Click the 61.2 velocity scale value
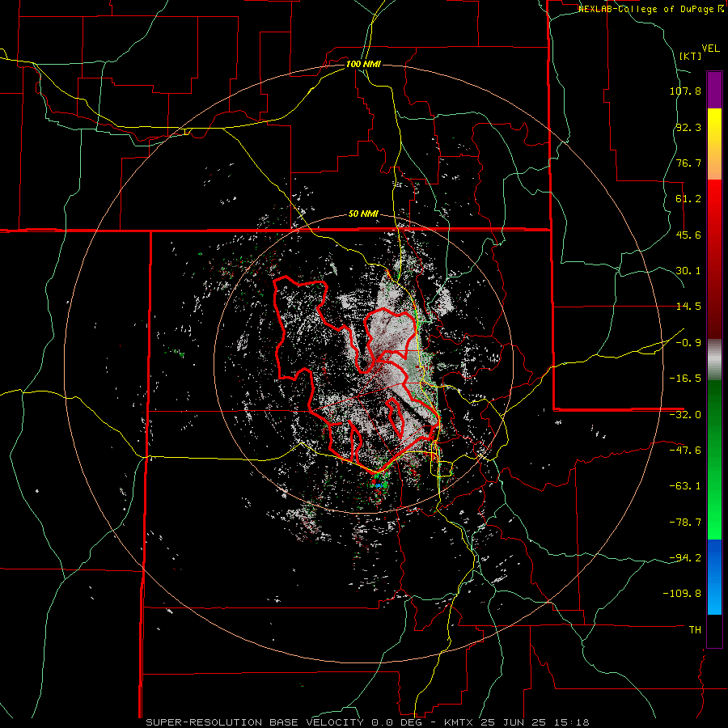 pos(688,199)
